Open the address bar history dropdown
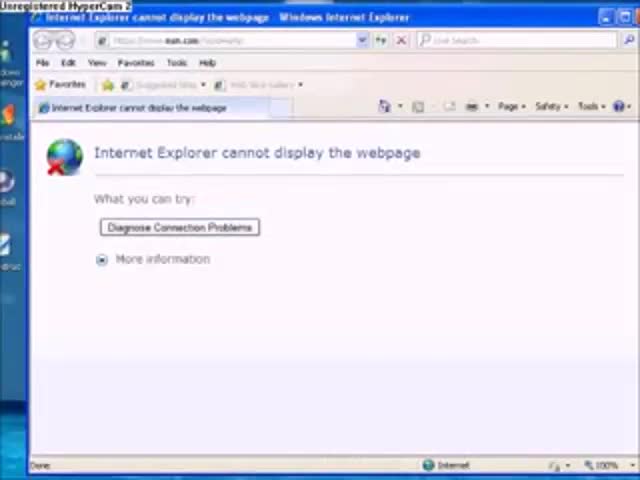 (362, 40)
